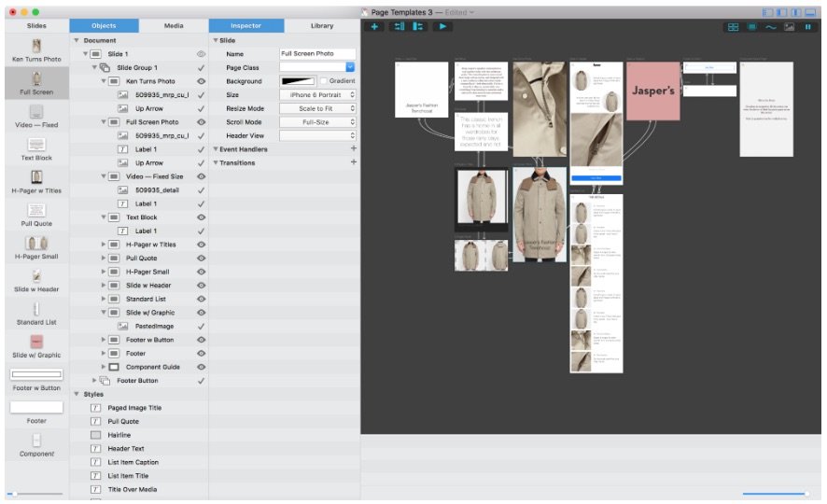This screenshot has width=827, height=504.
Task: Toggle visibility eye for Video — Fixed Size
Action: [x=201, y=176]
